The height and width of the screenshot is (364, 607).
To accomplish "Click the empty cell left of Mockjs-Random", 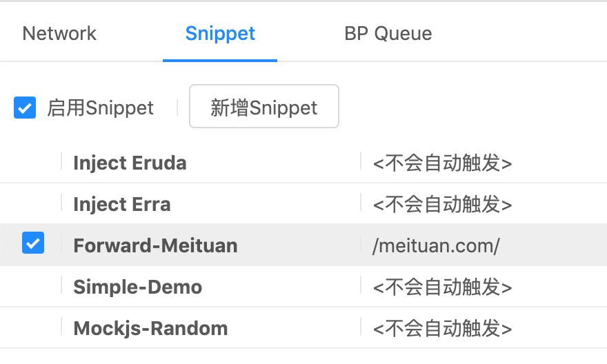I will coord(32,328).
